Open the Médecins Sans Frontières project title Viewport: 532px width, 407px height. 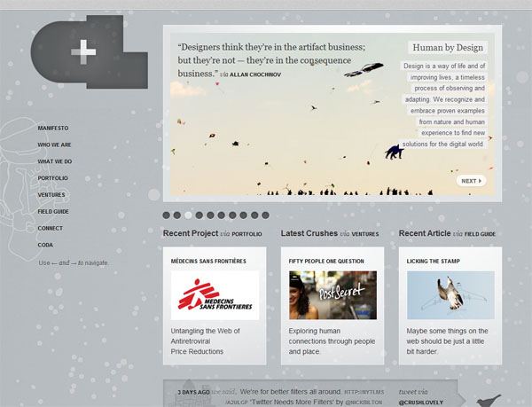click(x=208, y=262)
